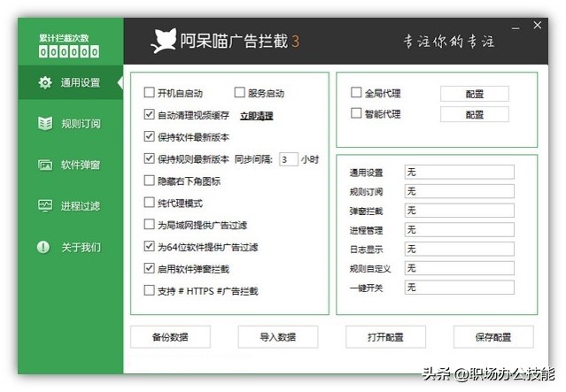The image size is (566, 392).
Task: Click the 一键开关 hotkey field
Action: coord(459,288)
